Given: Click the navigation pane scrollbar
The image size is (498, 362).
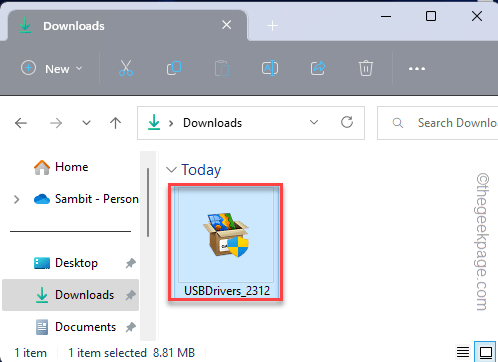Looking at the screenshot, I should click(148, 203).
